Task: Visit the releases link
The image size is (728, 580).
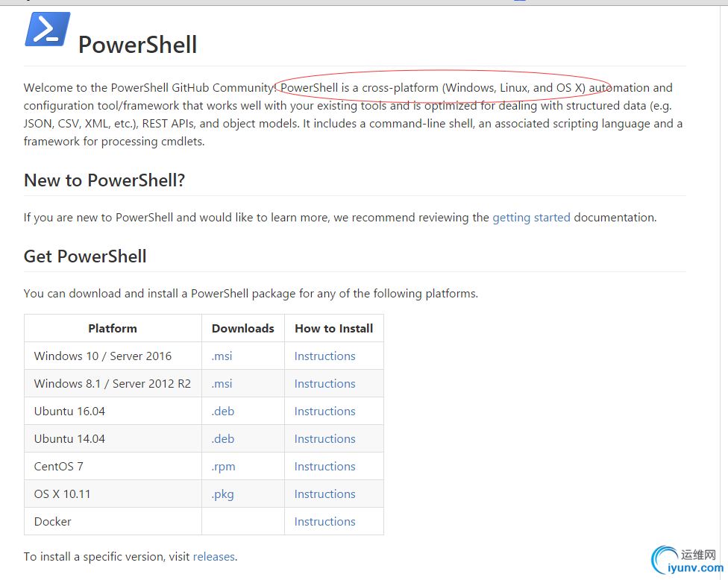Action: [214, 557]
